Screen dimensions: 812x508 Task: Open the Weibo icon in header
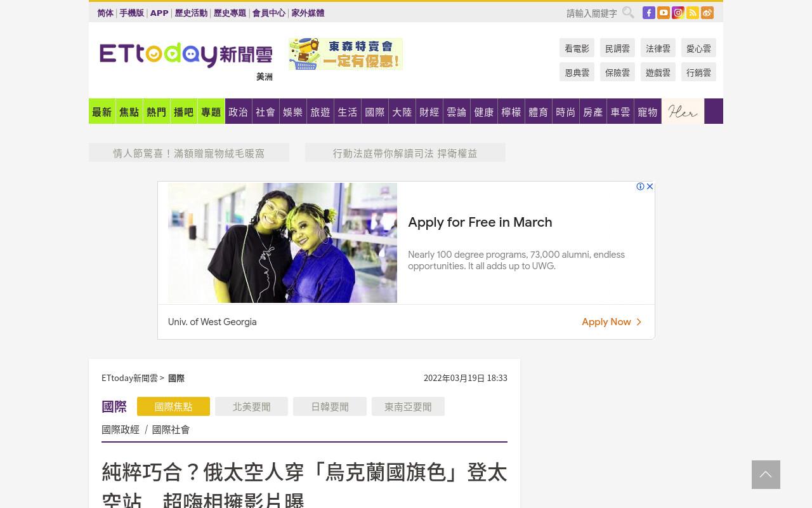pyautogui.click(x=707, y=13)
